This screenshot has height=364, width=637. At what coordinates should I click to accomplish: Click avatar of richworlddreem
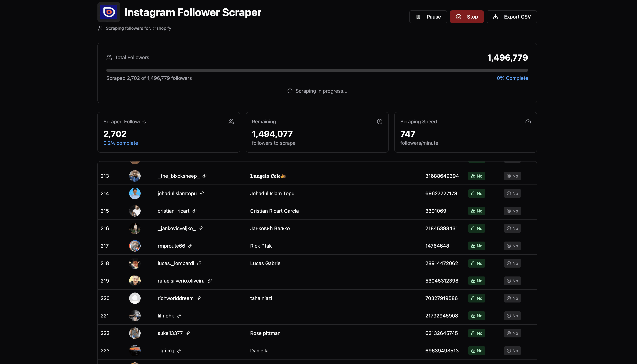[x=135, y=298]
